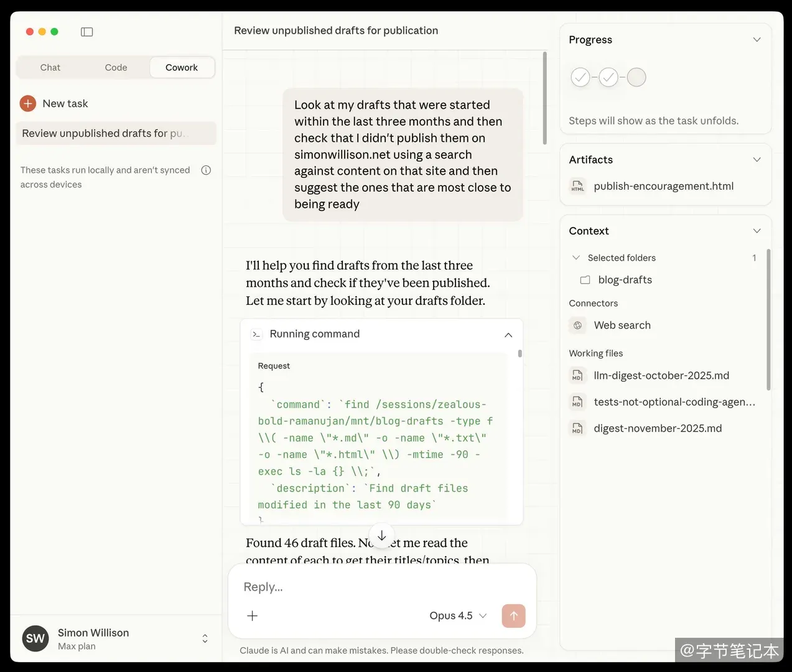Click the Reply input field
This screenshot has width=792, height=672.
pyautogui.click(x=382, y=587)
